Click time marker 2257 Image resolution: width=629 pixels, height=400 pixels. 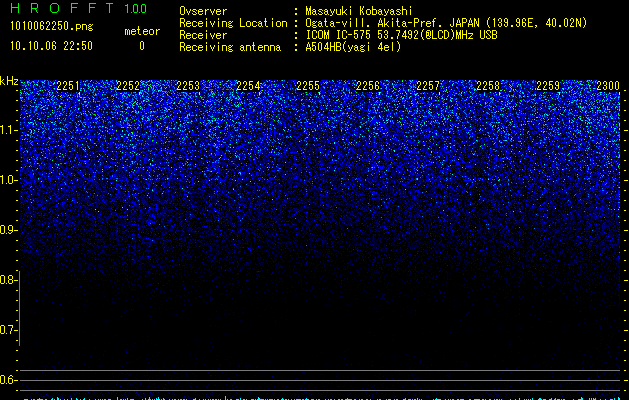[x=428, y=86]
